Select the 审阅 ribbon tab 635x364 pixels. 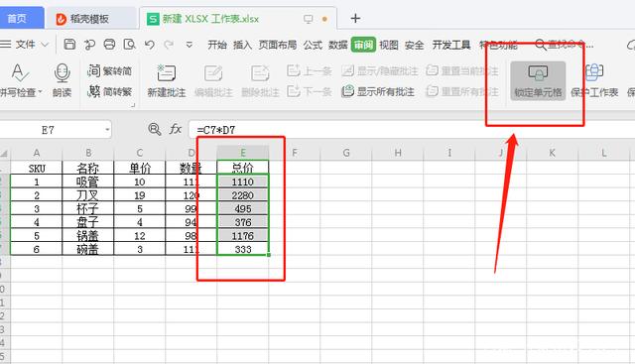[x=363, y=45]
